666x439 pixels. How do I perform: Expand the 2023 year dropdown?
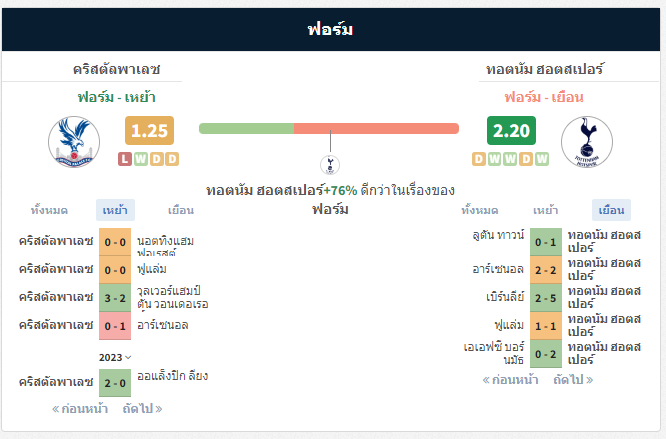(x=115, y=357)
